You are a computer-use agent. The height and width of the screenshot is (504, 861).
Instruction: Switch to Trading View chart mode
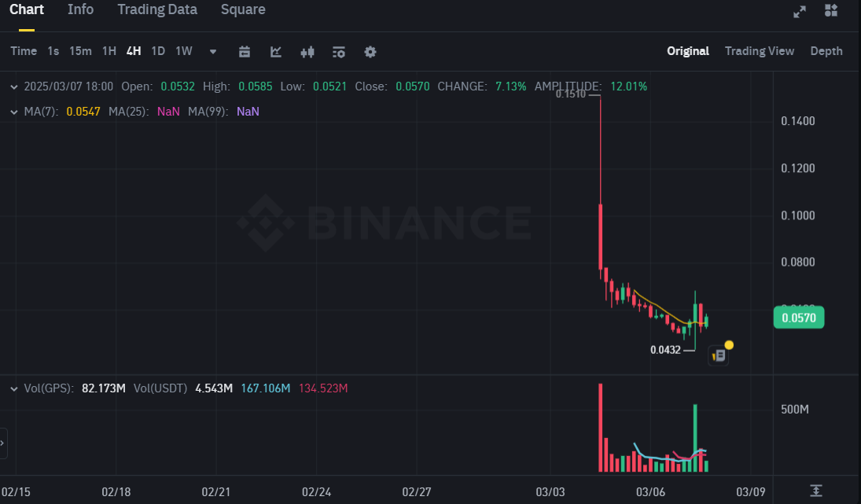[x=759, y=51]
